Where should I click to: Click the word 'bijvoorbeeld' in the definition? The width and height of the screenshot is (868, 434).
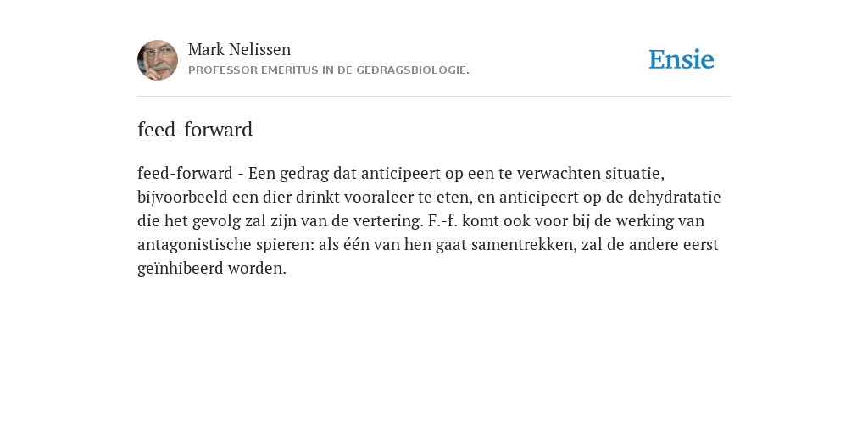coord(183,197)
